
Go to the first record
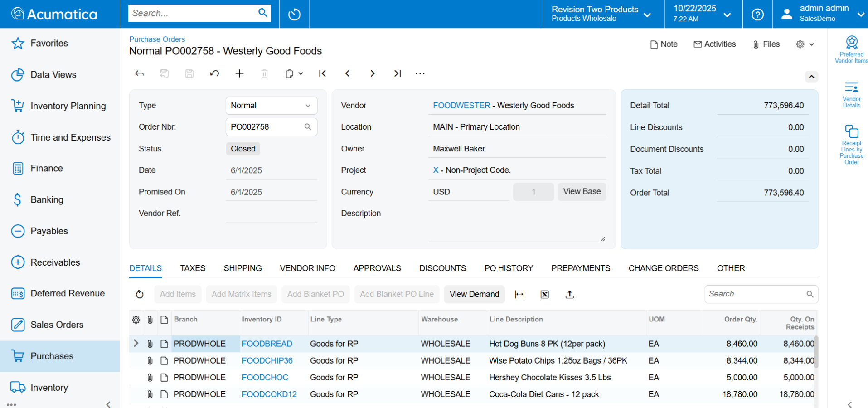pyautogui.click(x=322, y=73)
